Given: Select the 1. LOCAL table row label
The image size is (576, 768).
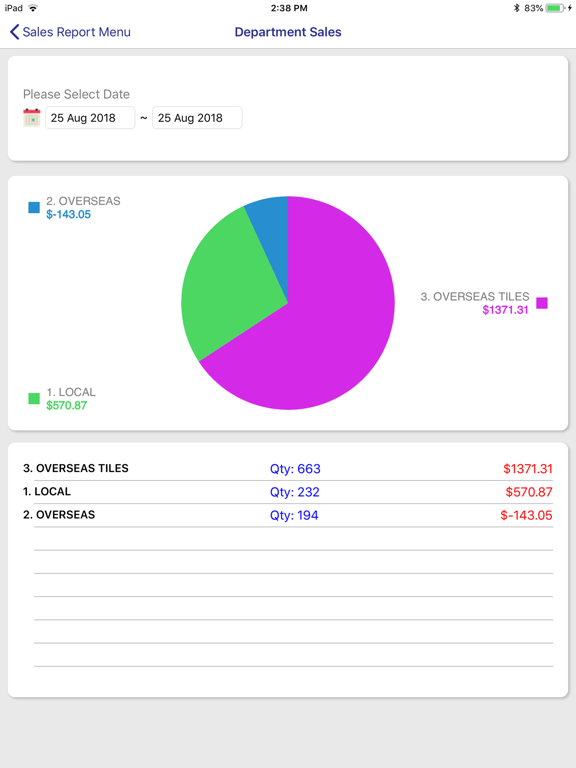Looking at the screenshot, I should pos(47,491).
